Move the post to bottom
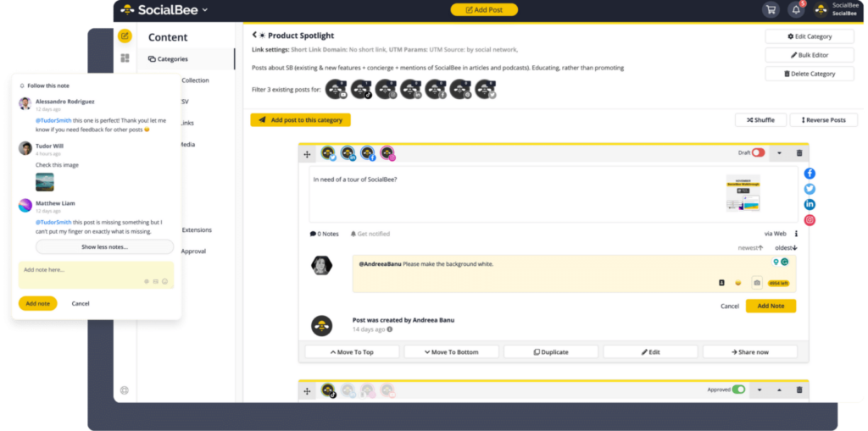868x431 pixels. [451, 352]
